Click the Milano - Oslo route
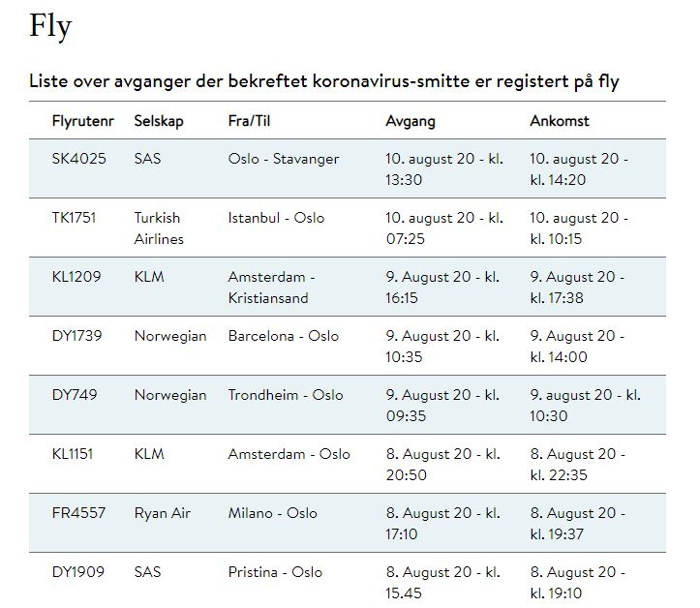Viewport: 700px width, 608px height. coord(272,513)
